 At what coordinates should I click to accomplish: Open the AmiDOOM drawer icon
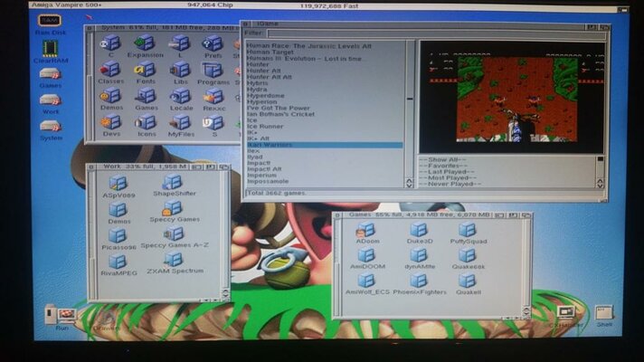tap(366, 259)
